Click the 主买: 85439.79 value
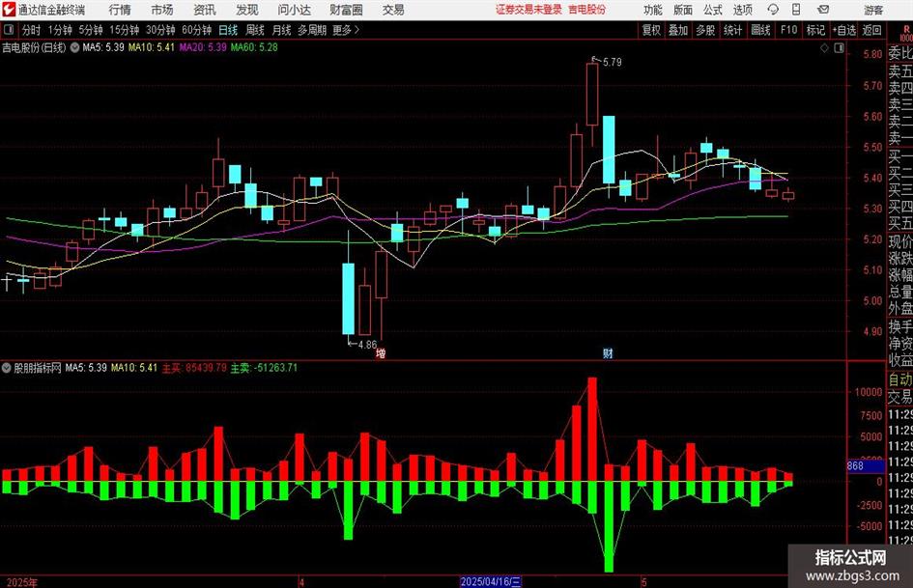 [194, 368]
